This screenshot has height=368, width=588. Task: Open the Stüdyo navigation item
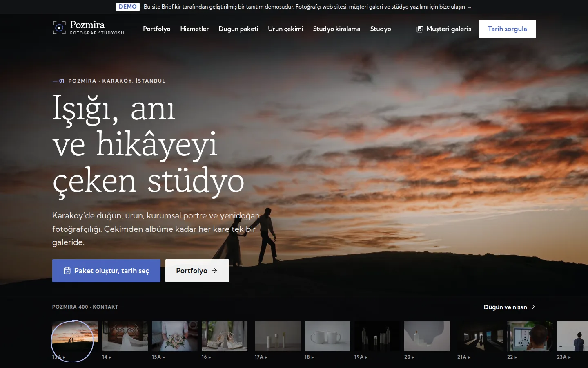pos(381,29)
